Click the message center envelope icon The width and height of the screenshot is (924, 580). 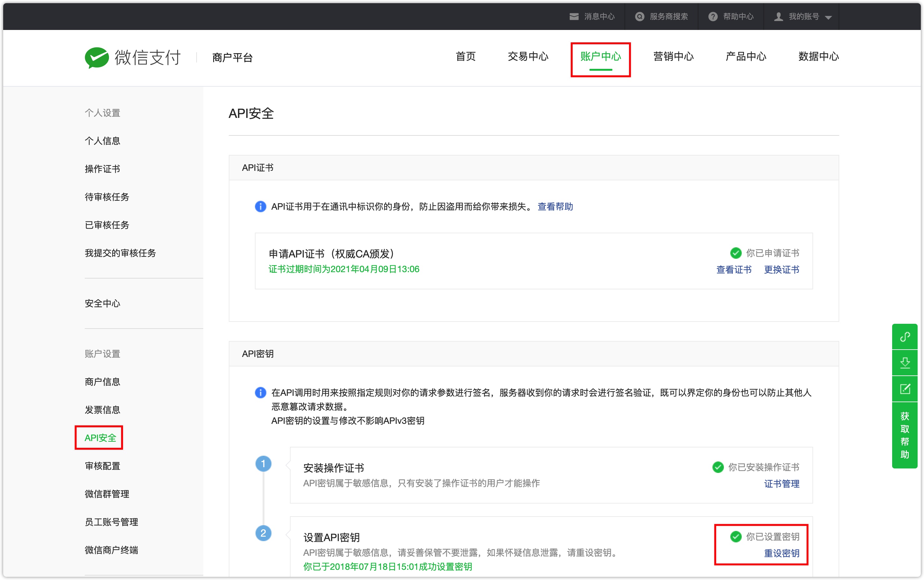(x=574, y=17)
